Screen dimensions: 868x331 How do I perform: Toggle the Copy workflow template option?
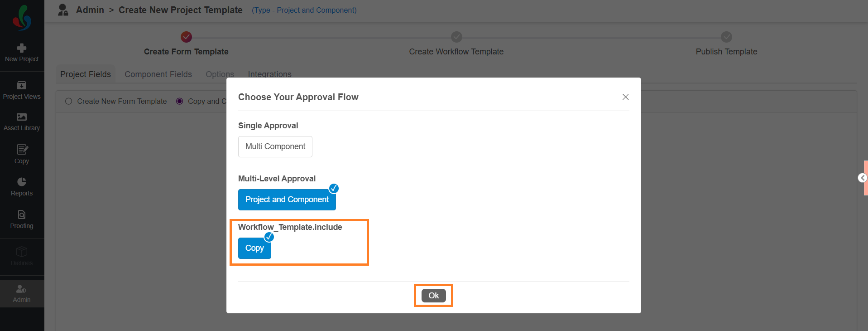pyautogui.click(x=254, y=248)
